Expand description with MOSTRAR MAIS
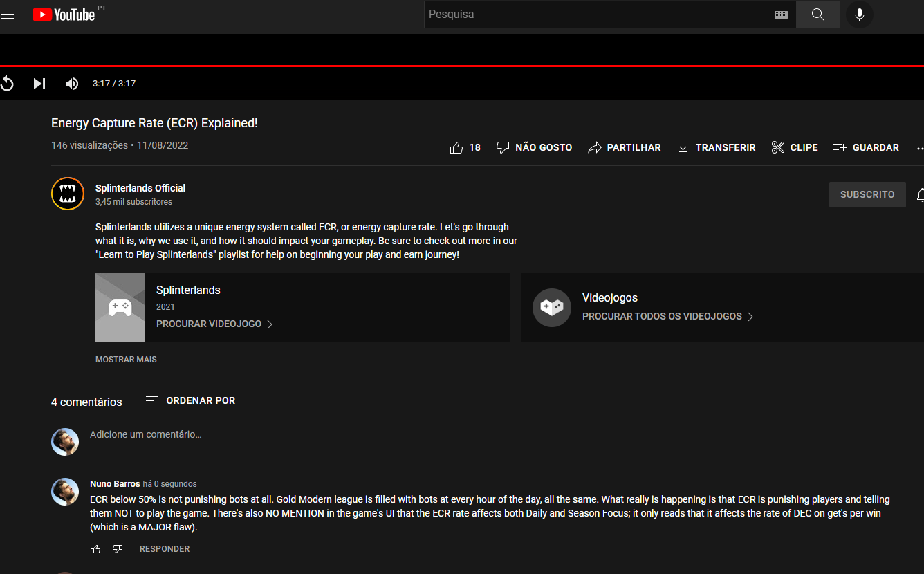This screenshot has width=924, height=574. click(x=126, y=360)
